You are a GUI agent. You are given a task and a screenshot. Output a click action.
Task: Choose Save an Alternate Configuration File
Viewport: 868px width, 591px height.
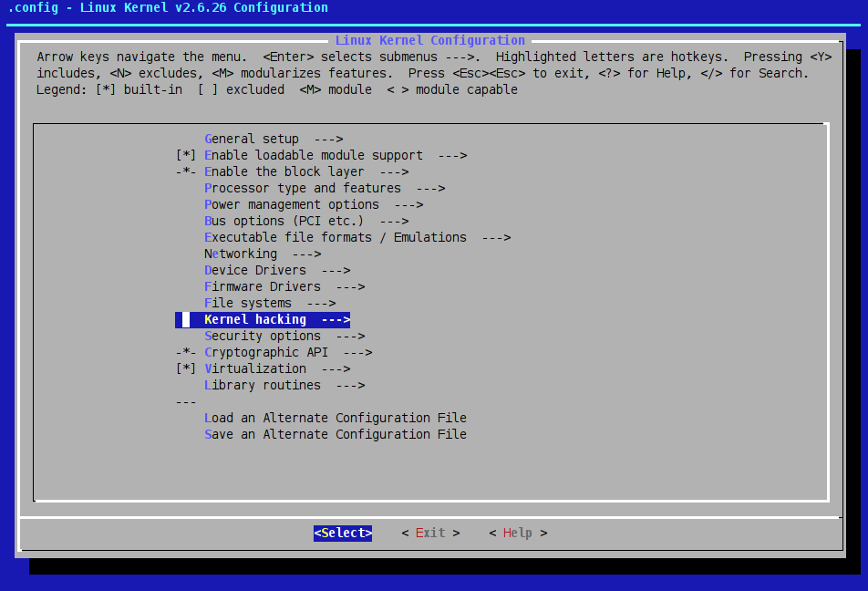point(336,435)
